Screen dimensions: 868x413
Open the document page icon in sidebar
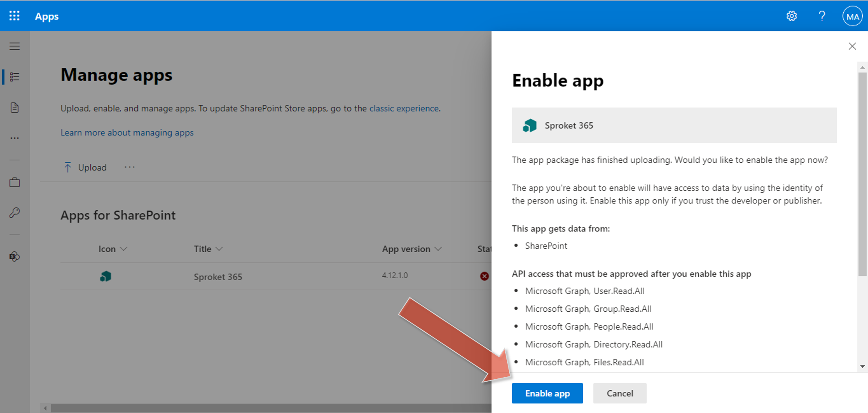[14, 107]
